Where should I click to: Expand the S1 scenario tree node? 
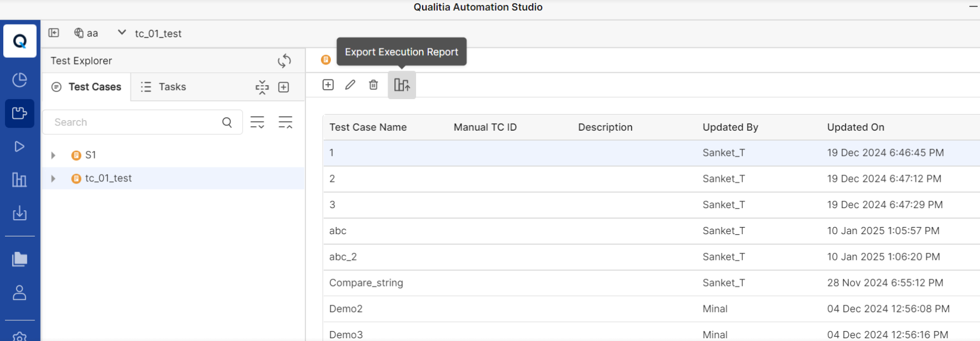coord(53,155)
